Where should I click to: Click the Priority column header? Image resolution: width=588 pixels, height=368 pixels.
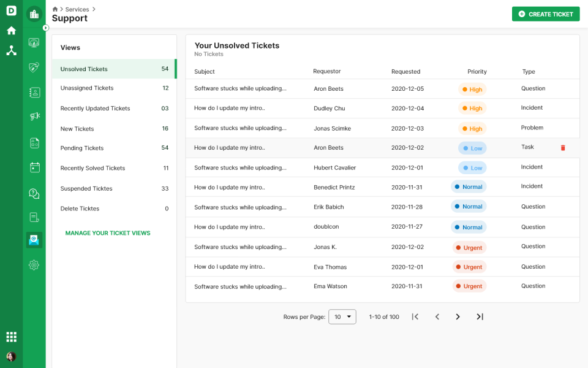pyautogui.click(x=477, y=71)
